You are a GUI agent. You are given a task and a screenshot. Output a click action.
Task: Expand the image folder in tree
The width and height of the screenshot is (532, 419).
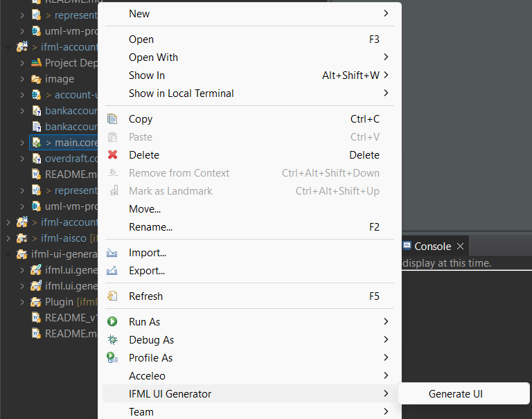click(x=22, y=79)
